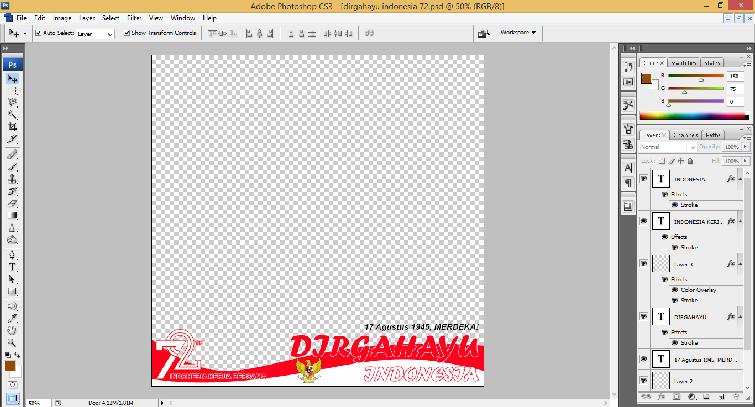
Task: Collapse effects of the DIRGAHAYU layer
Action: click(740, 316)
